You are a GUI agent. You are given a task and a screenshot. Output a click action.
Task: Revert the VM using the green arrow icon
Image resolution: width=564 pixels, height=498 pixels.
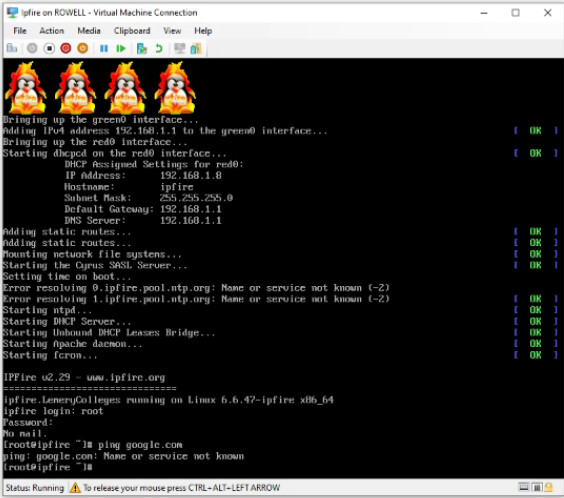click(159, 48)
